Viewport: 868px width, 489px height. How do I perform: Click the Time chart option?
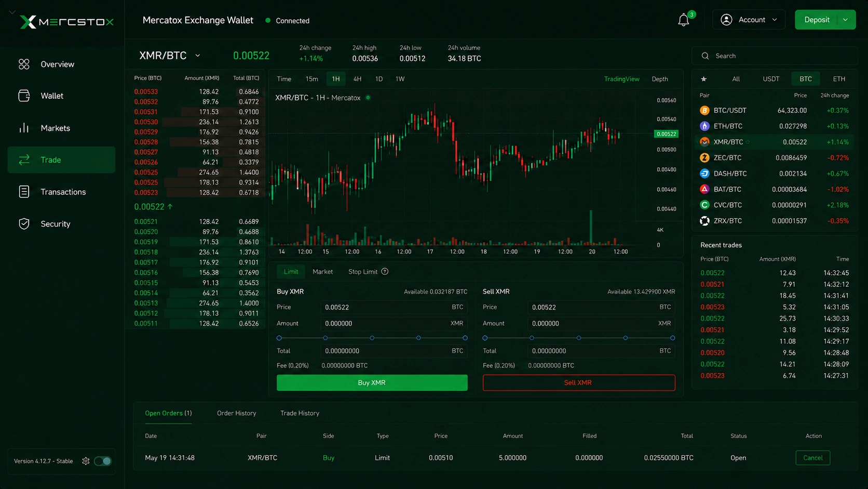point(284,79)
